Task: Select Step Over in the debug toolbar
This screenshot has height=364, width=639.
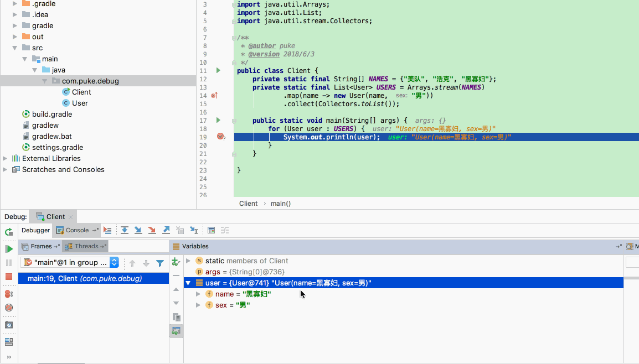Action: tap(124, 230)
